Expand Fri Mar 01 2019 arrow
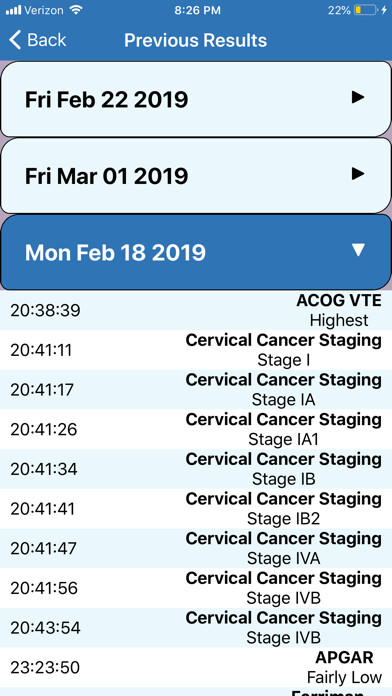This screenshot has height=696, width=392. click(358, 174)
